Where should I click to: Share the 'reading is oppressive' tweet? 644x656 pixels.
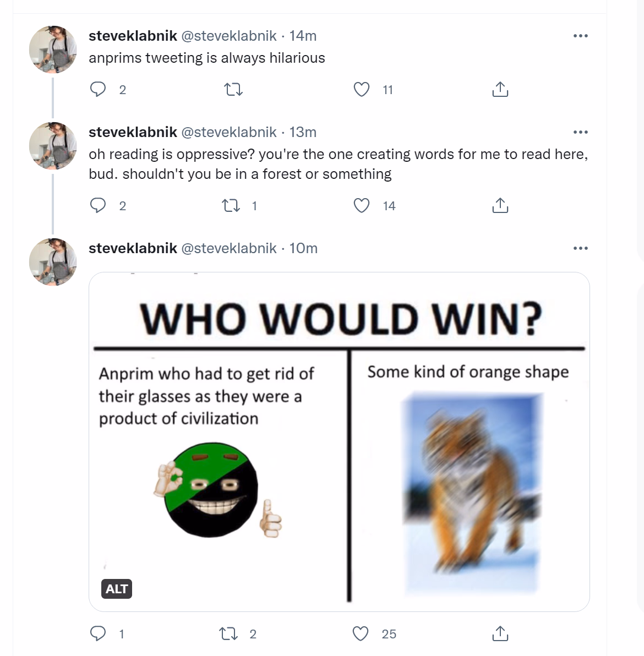500,205
